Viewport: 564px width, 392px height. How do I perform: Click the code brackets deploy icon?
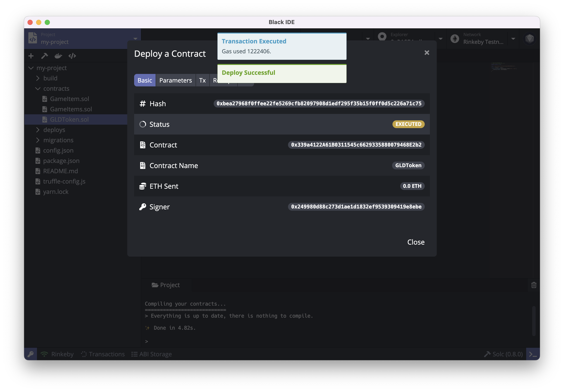(72, 56)
